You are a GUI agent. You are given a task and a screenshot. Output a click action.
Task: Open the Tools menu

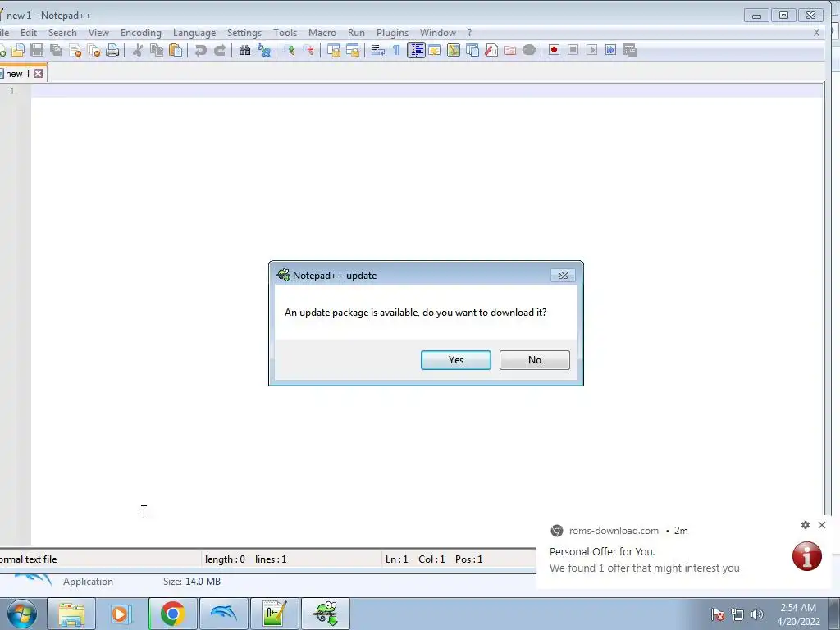[x=285, y=33]
